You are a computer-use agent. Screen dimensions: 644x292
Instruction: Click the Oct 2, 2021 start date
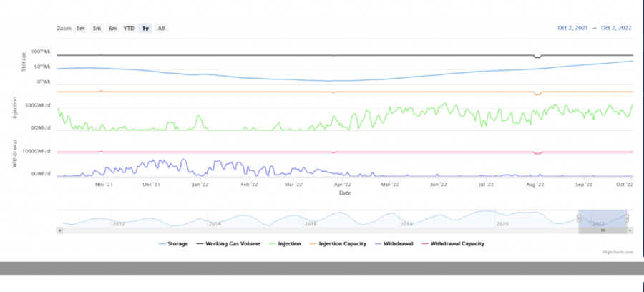pos(572,29)
